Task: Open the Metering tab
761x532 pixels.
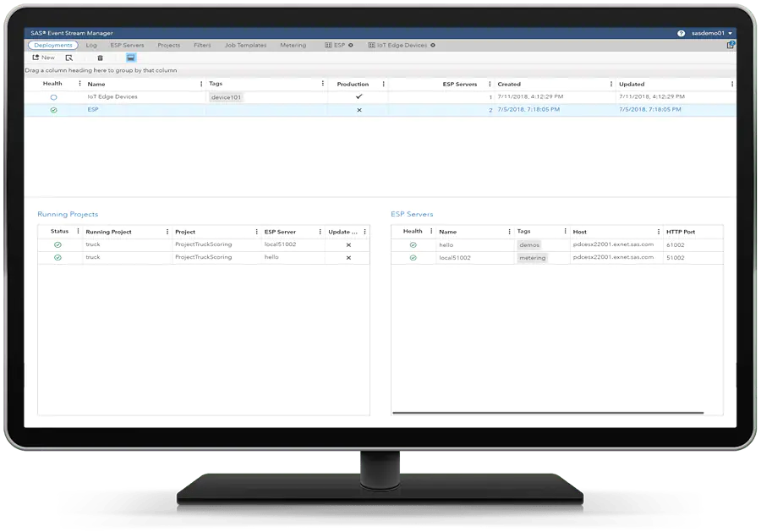Action: click(293, 45)
